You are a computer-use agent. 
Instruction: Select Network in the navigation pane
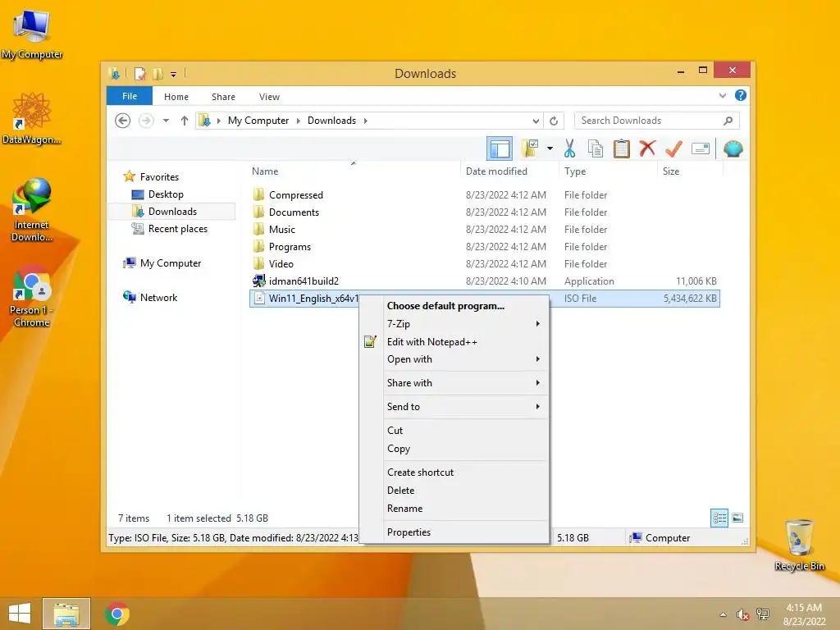pos(150,297)
